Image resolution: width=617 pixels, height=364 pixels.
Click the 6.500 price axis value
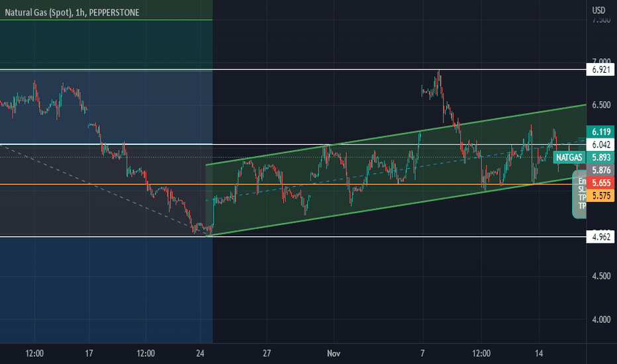click(x=601, y=105)
